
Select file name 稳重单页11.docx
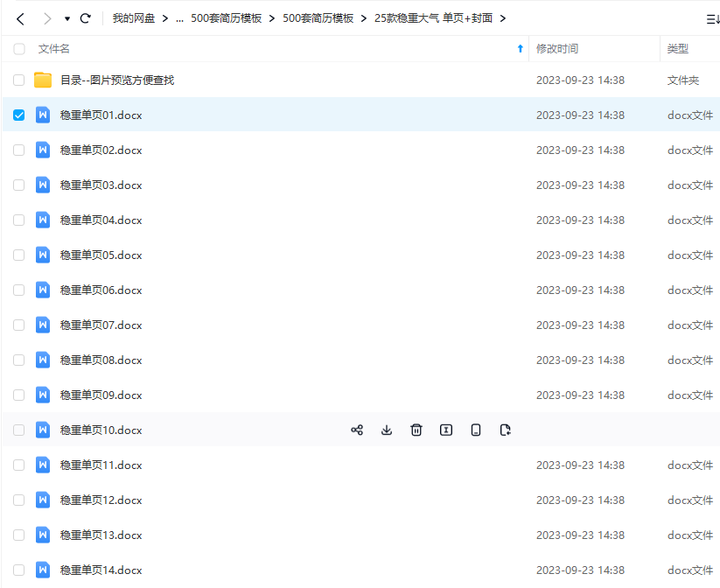(101, 465)
